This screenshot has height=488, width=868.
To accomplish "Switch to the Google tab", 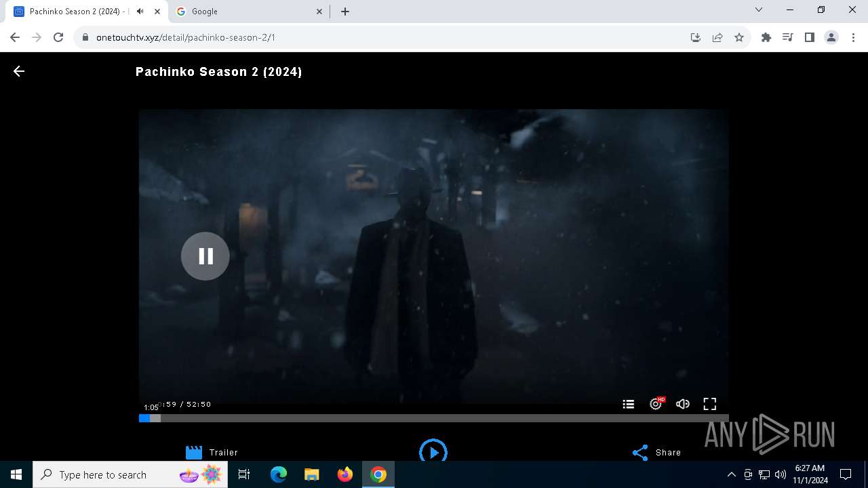I will pos(248,12).
